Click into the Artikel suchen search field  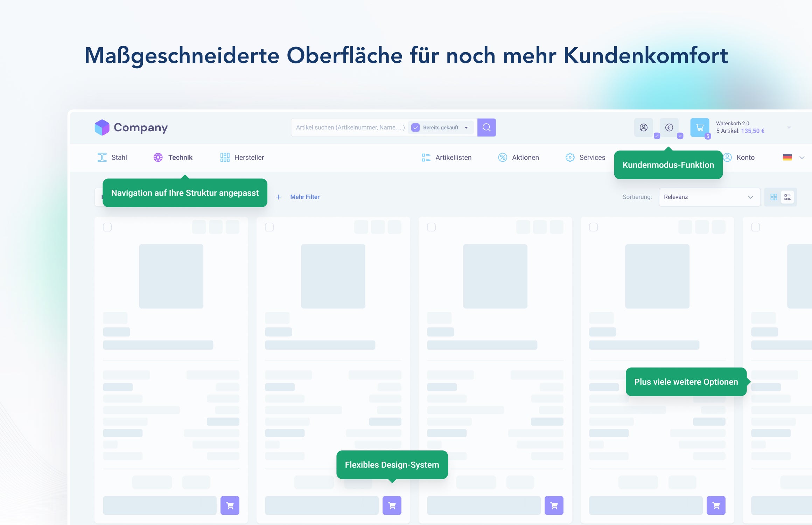(350, 127)
